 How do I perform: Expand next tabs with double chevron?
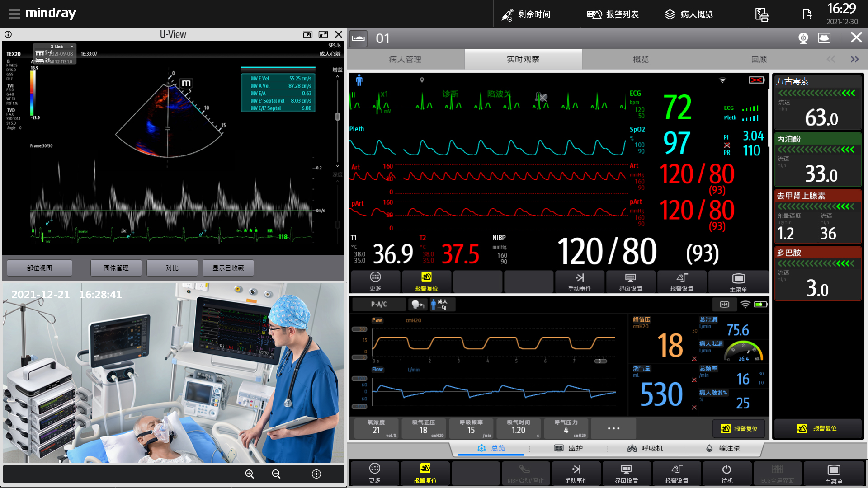point(854,59)
